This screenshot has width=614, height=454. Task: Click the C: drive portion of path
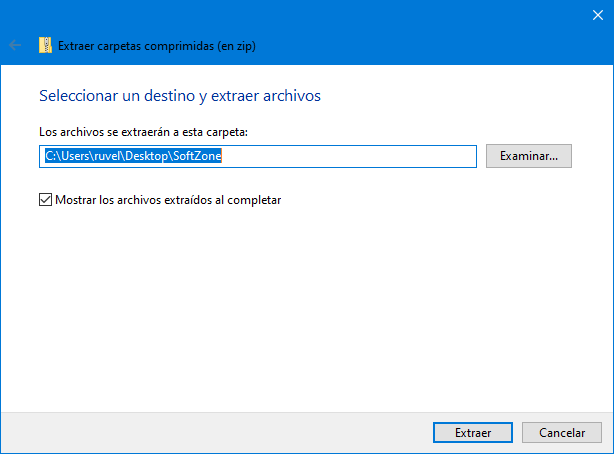pos(50,156)
